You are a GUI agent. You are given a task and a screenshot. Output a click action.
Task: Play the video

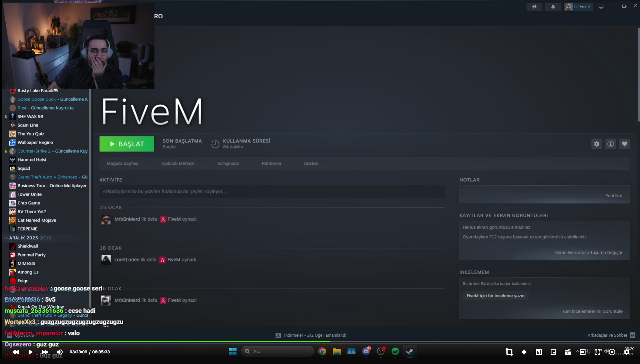point(30,352)
